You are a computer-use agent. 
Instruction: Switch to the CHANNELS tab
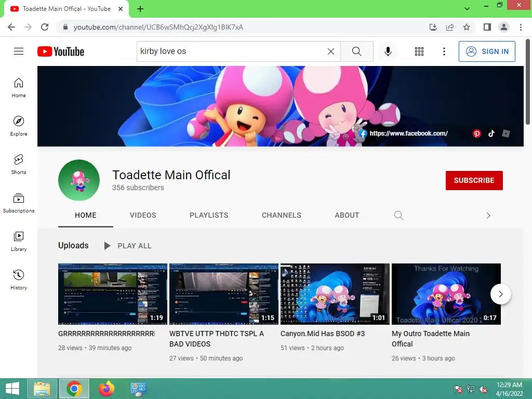pos(281,215)
